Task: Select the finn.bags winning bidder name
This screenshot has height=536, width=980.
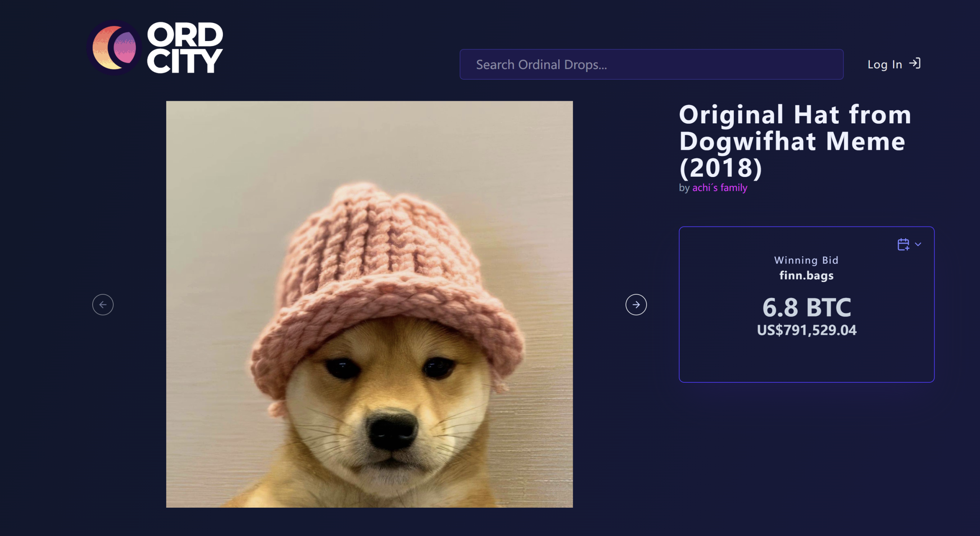Action: [x=806, y=275]
